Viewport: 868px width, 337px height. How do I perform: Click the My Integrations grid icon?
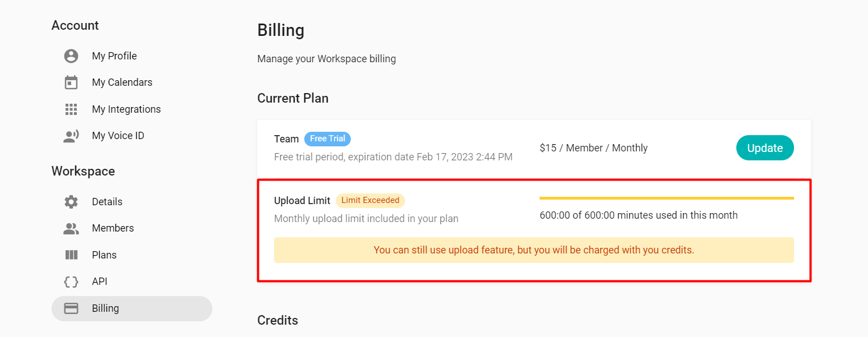[71, 109]
